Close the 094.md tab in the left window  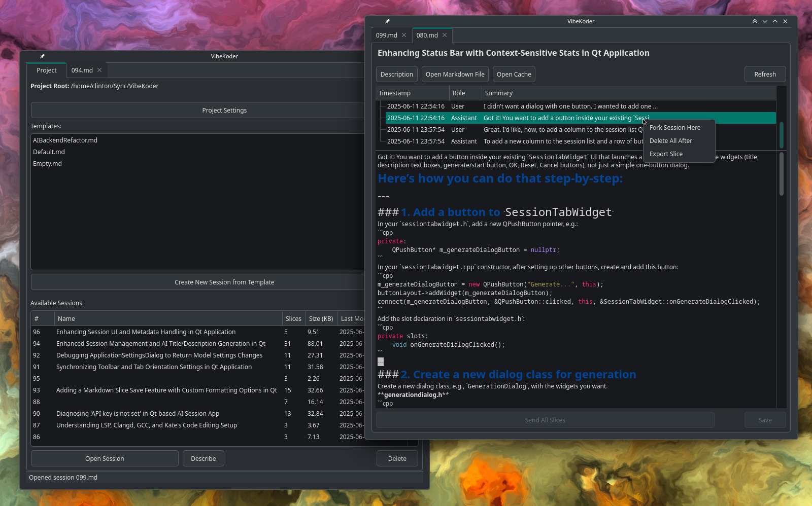click(x=99, y=70)
